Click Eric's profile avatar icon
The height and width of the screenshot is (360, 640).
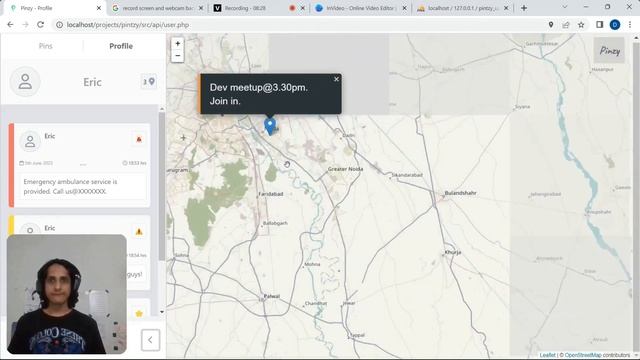pos(25,82)
